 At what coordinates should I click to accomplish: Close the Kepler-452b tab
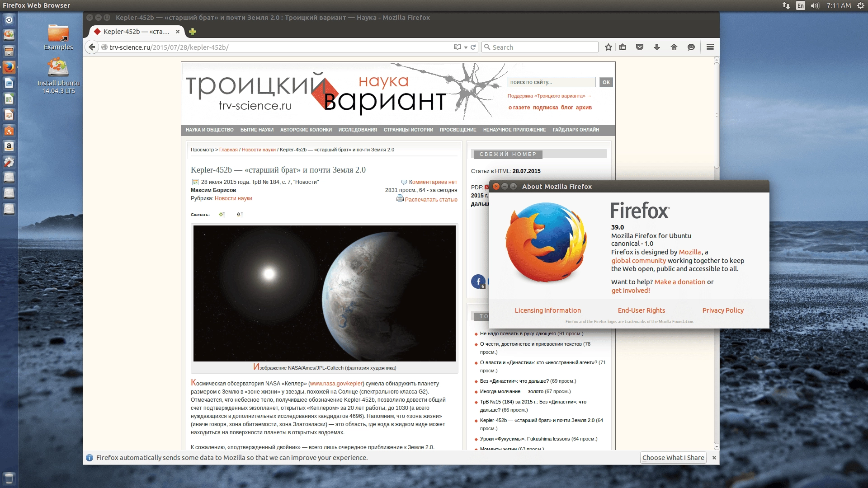click(178, 32)
